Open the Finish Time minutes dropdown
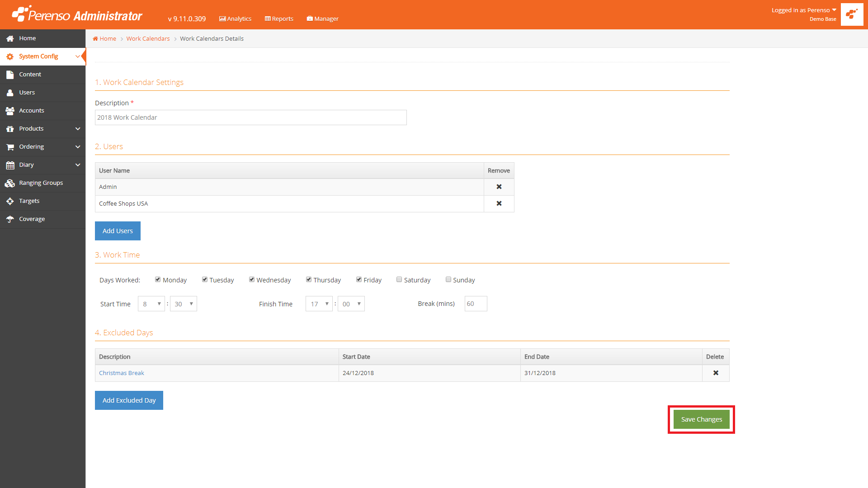 [x=351, y=304]
